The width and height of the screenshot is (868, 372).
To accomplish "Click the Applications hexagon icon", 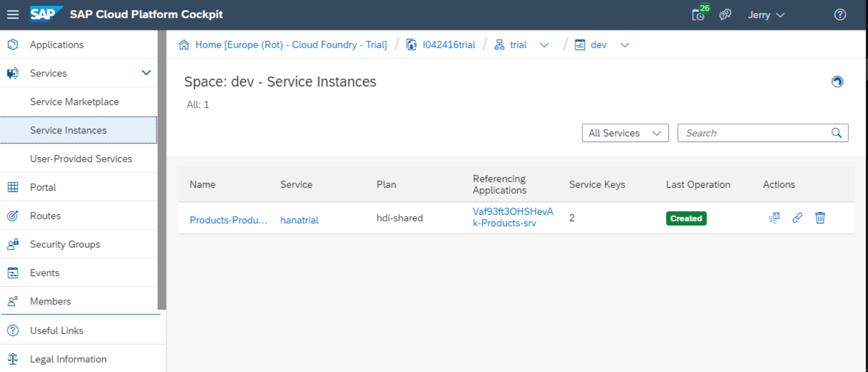I will (x=13, y=45).
